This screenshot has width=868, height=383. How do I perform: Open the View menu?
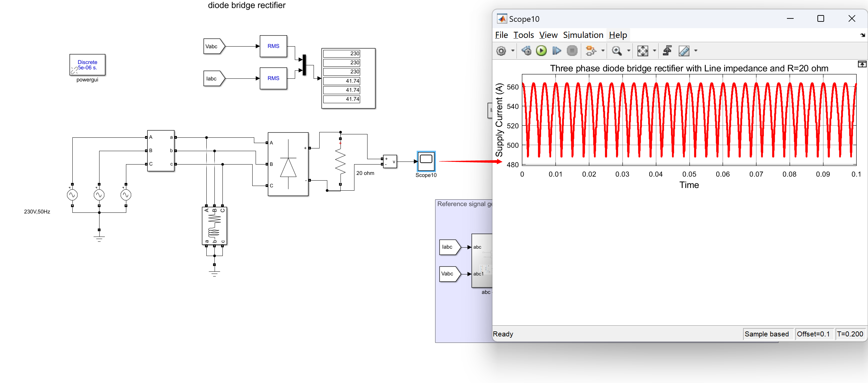[548, 35]
